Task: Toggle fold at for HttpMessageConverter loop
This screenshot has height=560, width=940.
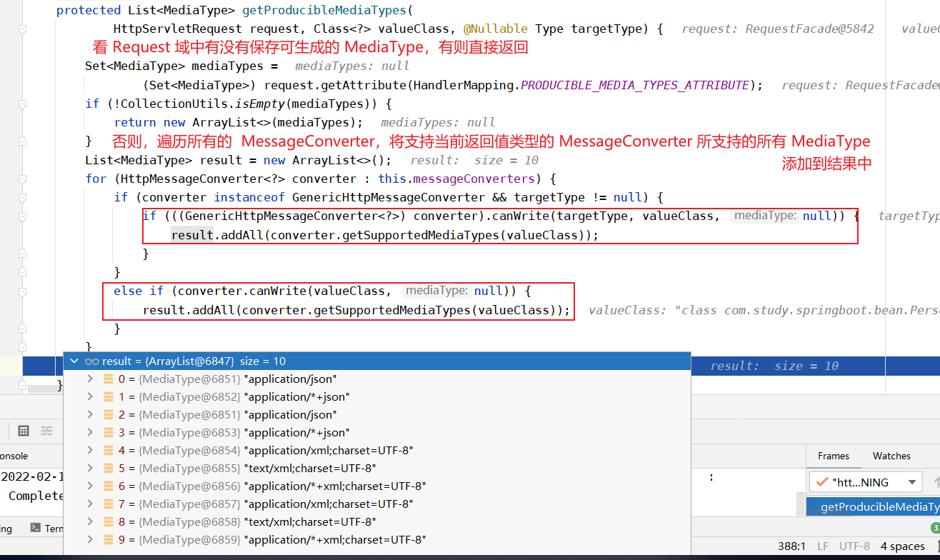Action: pos(23,179)
